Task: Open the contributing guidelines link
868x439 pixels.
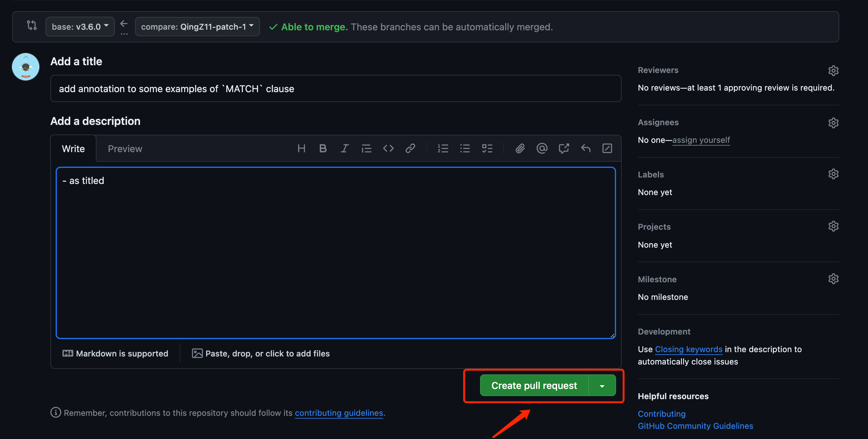Action: (339, 413)
